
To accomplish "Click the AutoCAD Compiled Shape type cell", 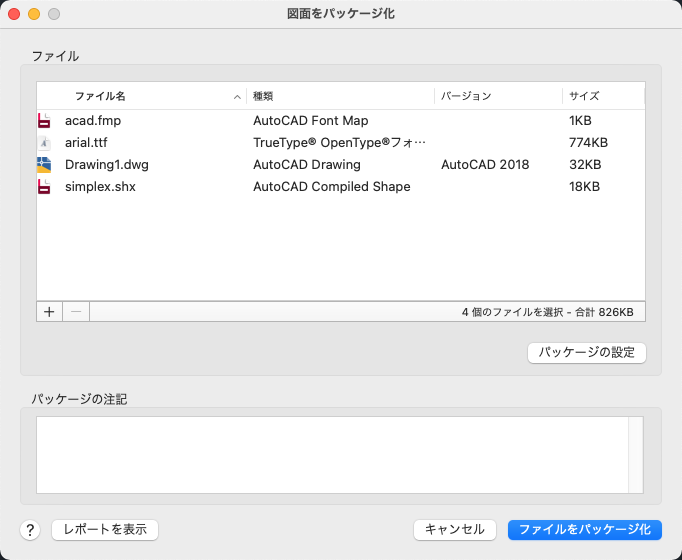I will [x=331, y=187].
